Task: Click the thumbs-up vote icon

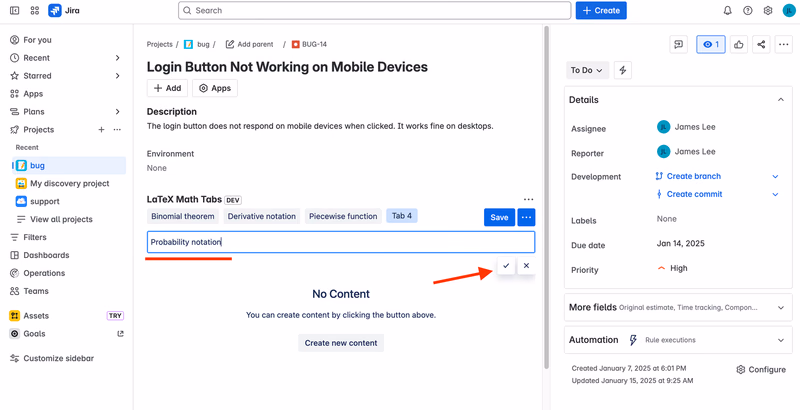Action: click(x=739, y=44)
